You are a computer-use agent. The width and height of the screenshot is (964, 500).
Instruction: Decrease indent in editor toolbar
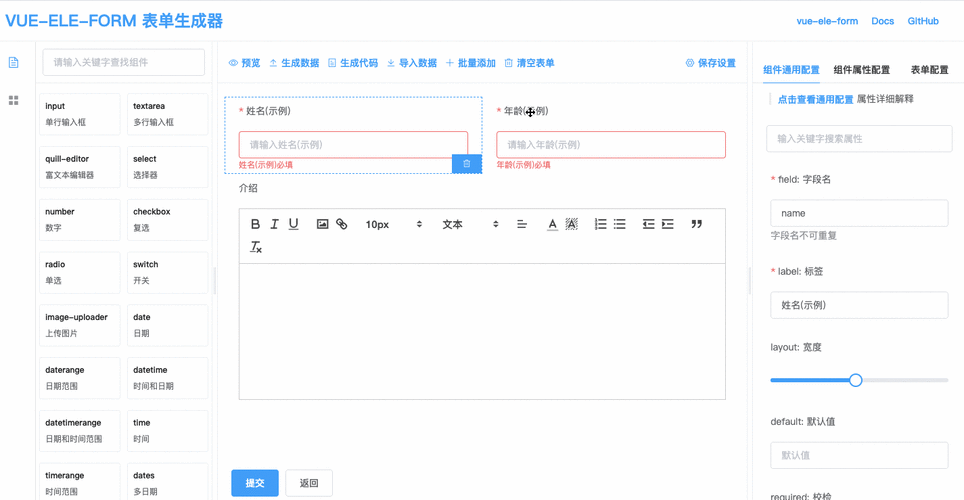point(649,224)
